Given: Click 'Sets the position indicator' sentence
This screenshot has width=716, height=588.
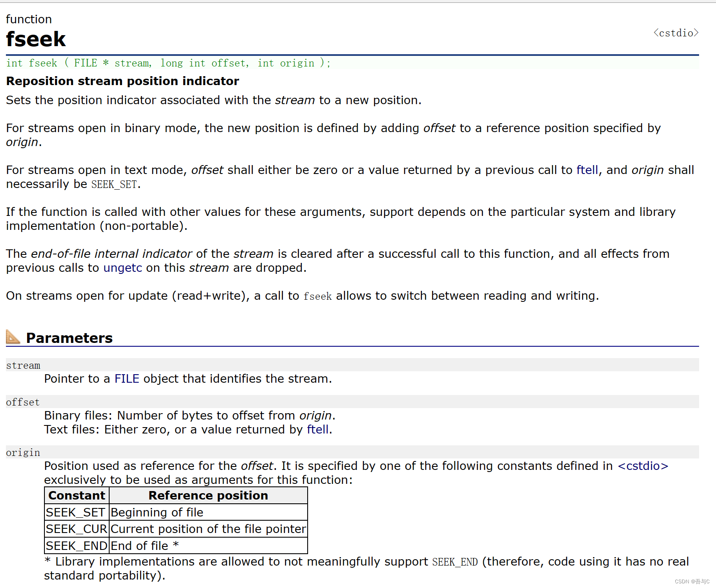Looking at the screenshot, I should [x=214, y=100].
